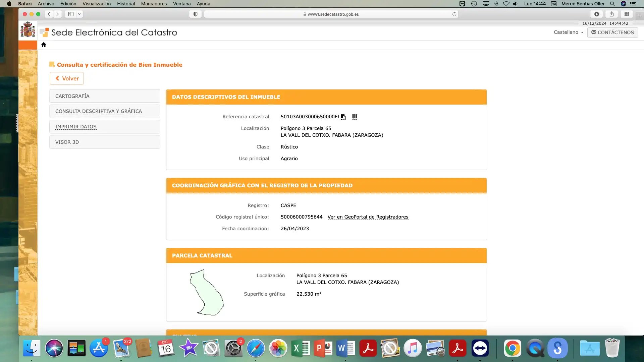The width and height of the screenshot is (644, 362).
Task: Show Safari's tab overview
Action: click(x=627, y=14)
